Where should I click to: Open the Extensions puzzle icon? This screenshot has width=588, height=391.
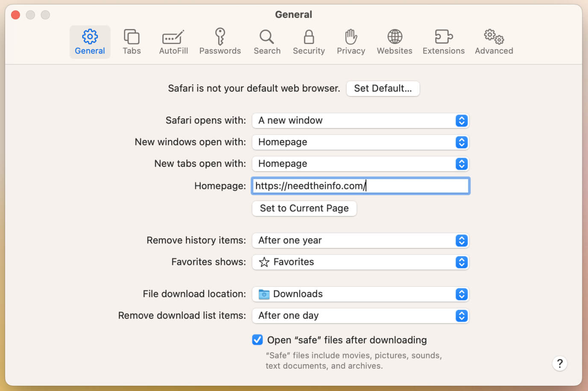tap(443, 42)
